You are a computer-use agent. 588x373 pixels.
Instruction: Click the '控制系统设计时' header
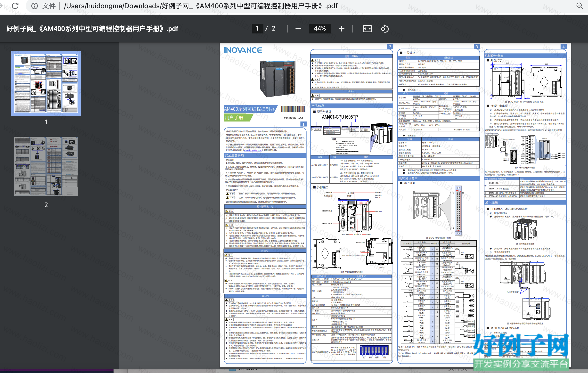(265, 207)
